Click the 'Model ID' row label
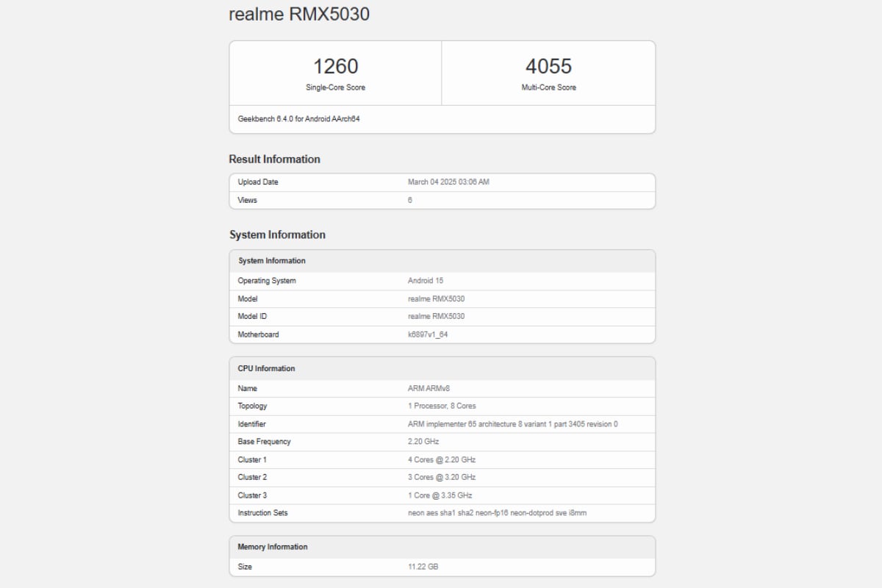882x588 pixels. (x=252, y=316)
